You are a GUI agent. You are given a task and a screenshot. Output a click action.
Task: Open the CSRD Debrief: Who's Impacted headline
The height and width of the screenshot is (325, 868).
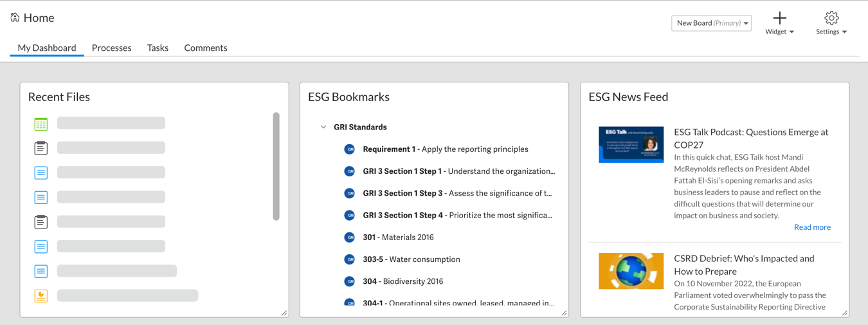point(744,265)
